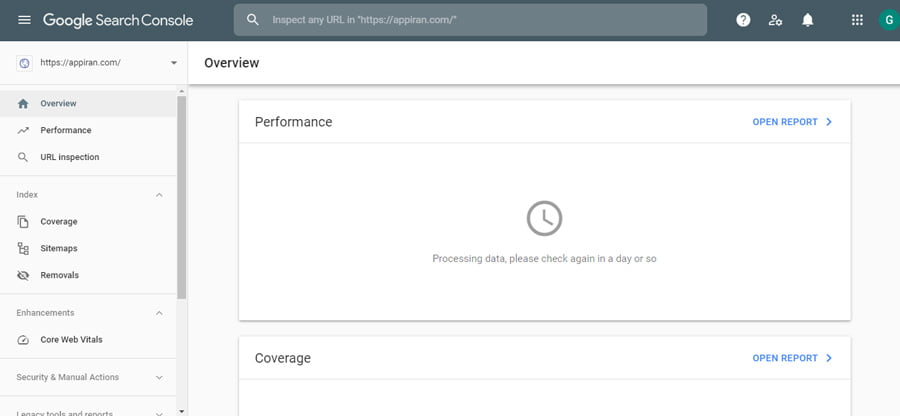
Task: Expand Security & Manual Actions section
Action: (159, 378)
